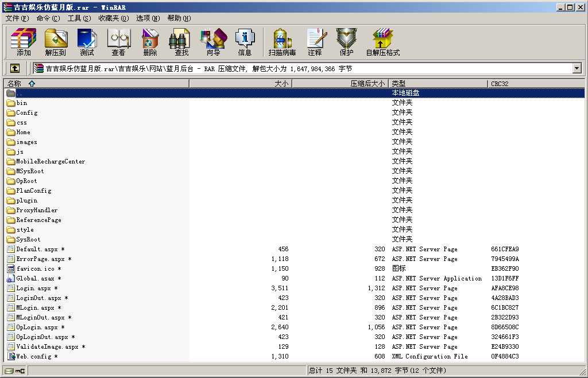Viewport: 588px width, 378px height.
Task: Open the 文件(F) menu
Action: [17, 18]
